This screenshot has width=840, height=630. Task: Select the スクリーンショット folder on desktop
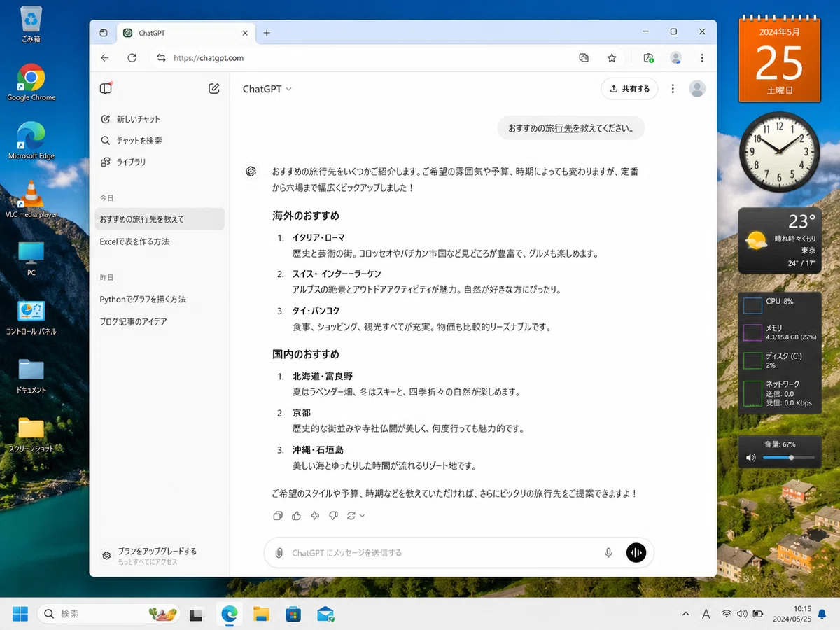click(31, 435)
